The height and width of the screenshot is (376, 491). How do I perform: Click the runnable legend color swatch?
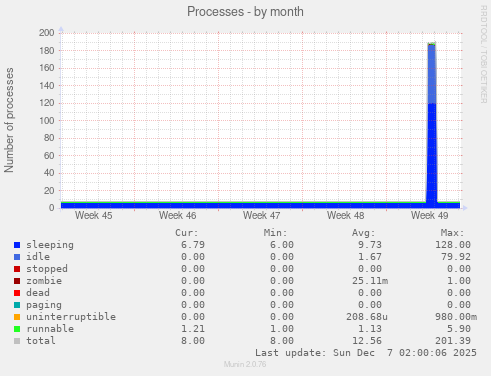tap(17, 329)
